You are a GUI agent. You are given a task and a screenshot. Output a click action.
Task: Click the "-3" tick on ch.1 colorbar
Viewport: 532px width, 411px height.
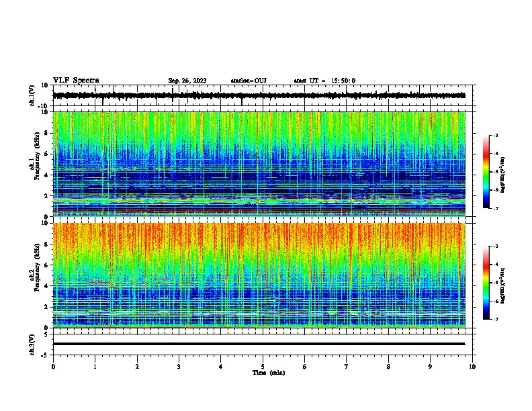pos(496,136)
